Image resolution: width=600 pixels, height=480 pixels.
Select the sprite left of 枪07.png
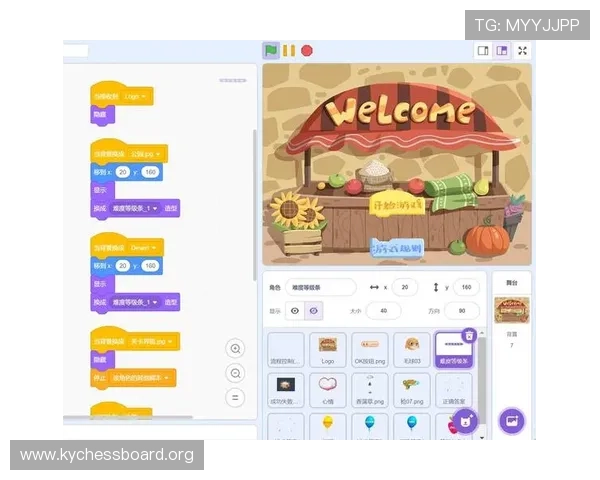click(370, 390)
